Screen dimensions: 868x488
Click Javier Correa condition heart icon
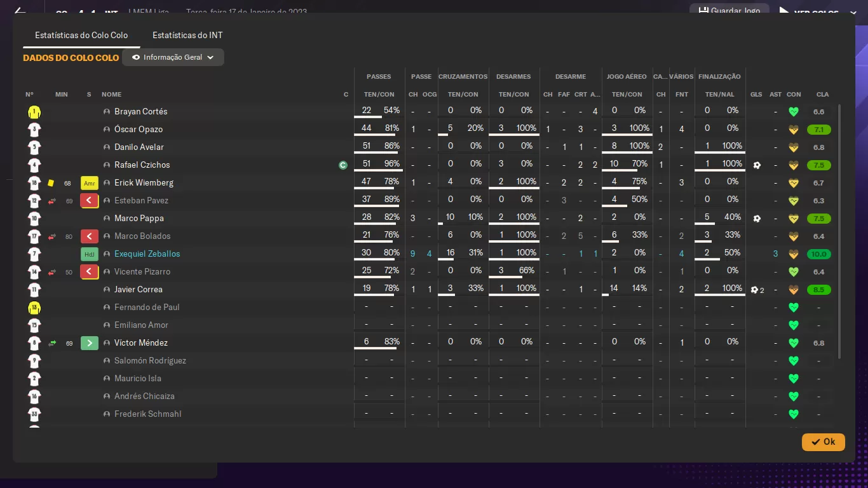pos(793,290)
